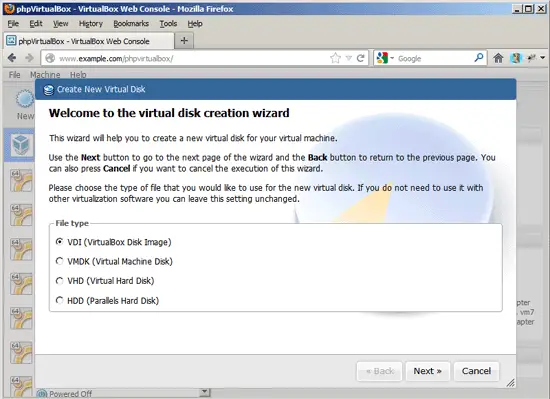Image resolution: width=550 pixels, height=399 pixels.
Task: Go to Firefox home page icon
Action: click(498, 58)
